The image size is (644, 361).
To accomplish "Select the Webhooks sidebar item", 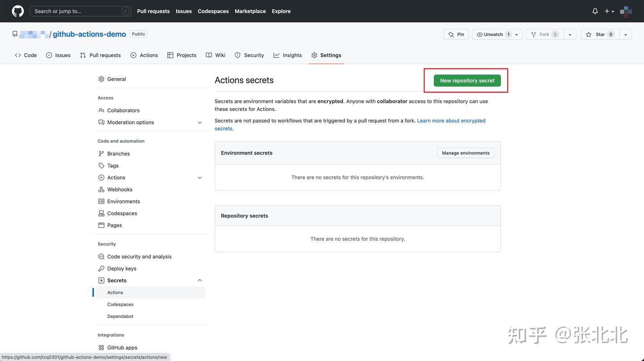I will (x=119, y=189).
